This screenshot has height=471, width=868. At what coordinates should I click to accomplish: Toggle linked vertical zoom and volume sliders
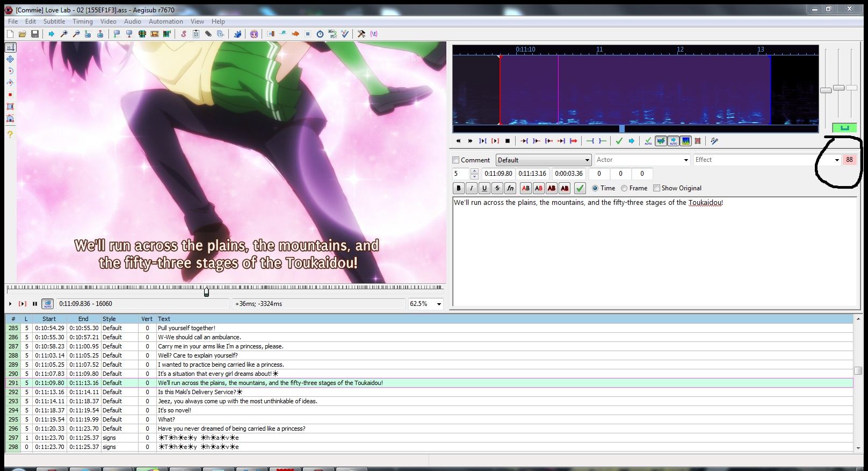(844, 127)
